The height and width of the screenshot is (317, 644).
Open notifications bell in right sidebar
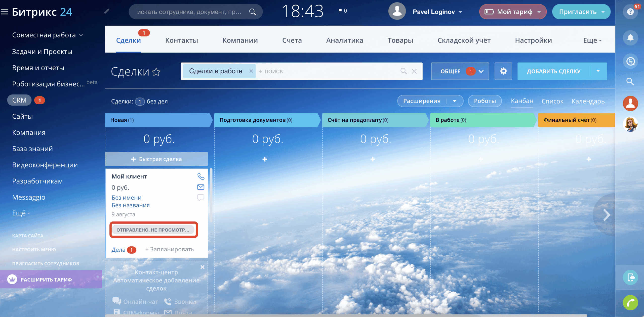coord(630,38)
